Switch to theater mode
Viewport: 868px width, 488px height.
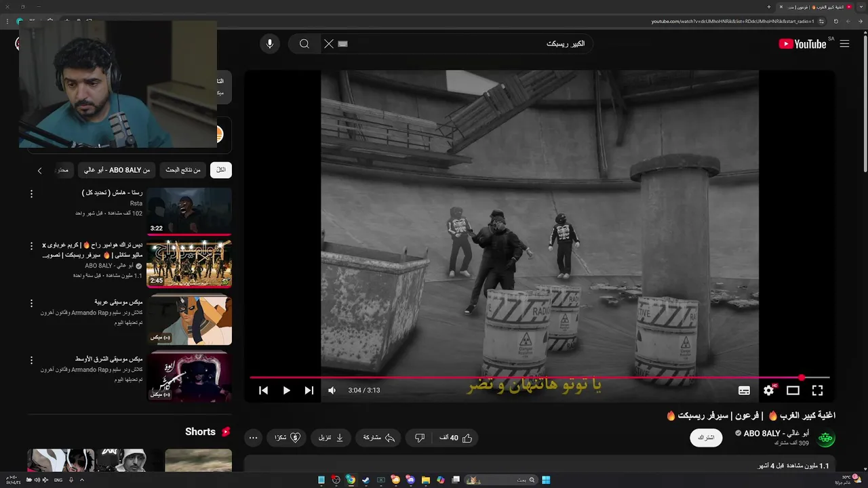793,390
